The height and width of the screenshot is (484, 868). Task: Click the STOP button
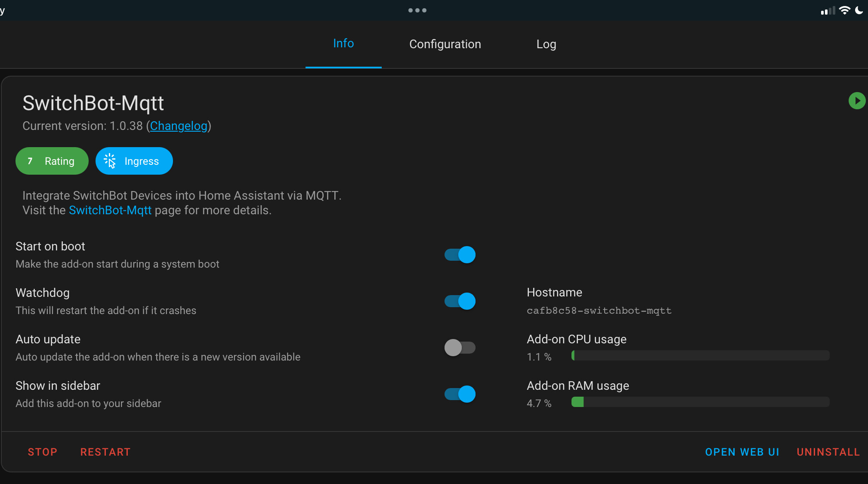[x=43, y=452]
